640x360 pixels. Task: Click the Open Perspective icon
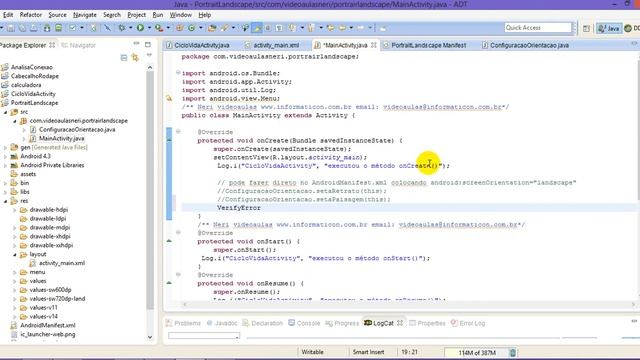(586, 28)
